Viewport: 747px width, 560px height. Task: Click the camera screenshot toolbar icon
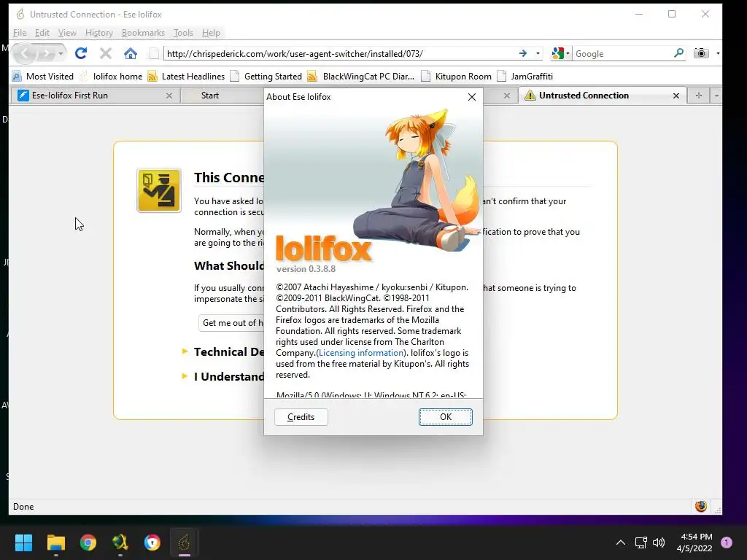701,53
